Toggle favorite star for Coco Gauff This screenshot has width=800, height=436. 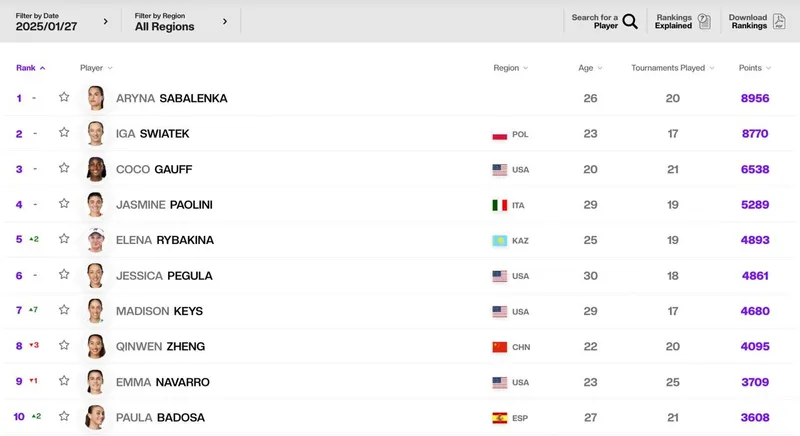pos(64,169)
